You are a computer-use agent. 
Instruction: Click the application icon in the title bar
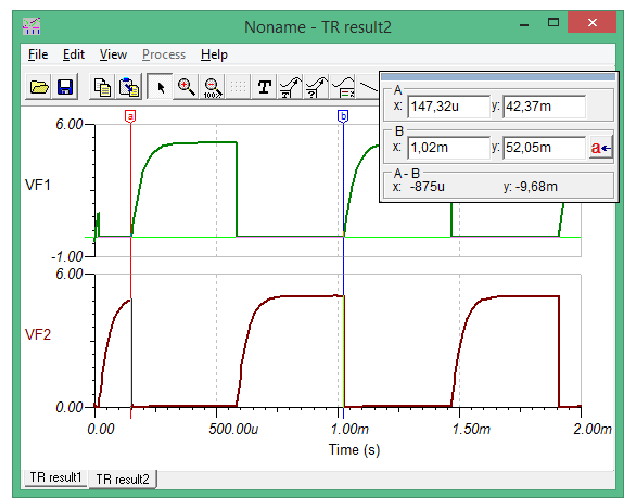(x=31, y=27)
